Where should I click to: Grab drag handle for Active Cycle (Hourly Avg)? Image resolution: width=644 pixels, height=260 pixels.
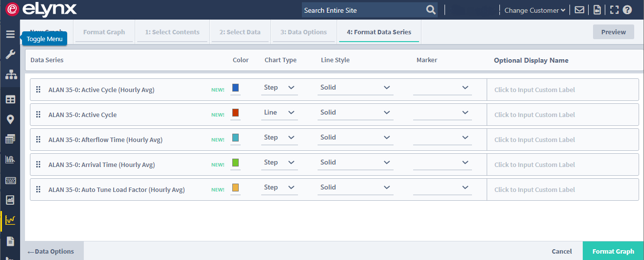(x=38, y=90)
